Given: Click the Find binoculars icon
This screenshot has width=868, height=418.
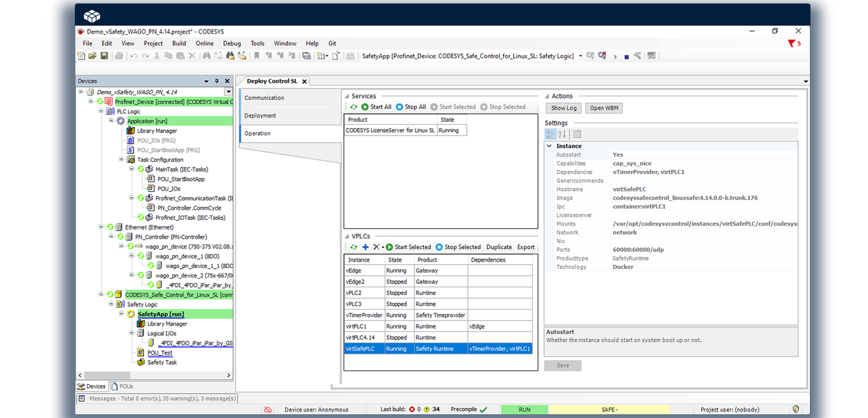Looking at the screenshot, I should click(x=206, y=56).
